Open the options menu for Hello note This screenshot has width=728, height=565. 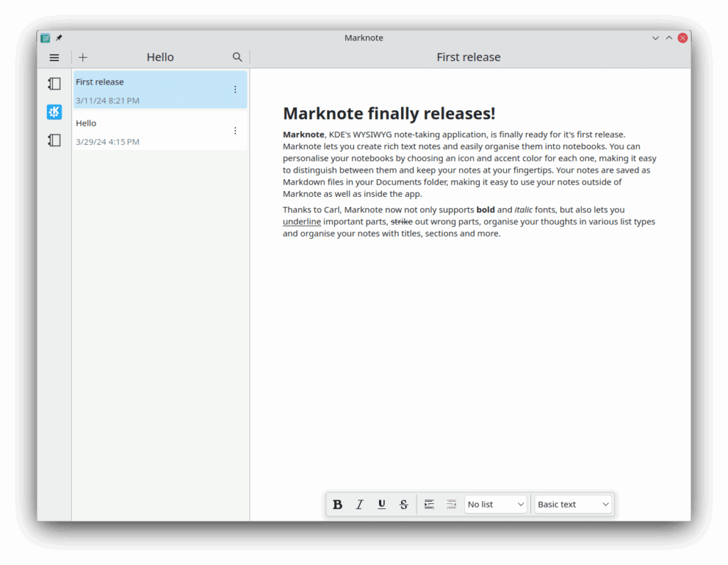pyautogui.click(x=235, y=131)
